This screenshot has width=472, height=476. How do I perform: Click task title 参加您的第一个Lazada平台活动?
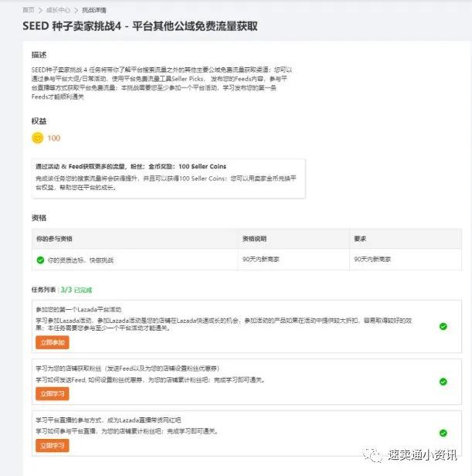coord(79,309)
